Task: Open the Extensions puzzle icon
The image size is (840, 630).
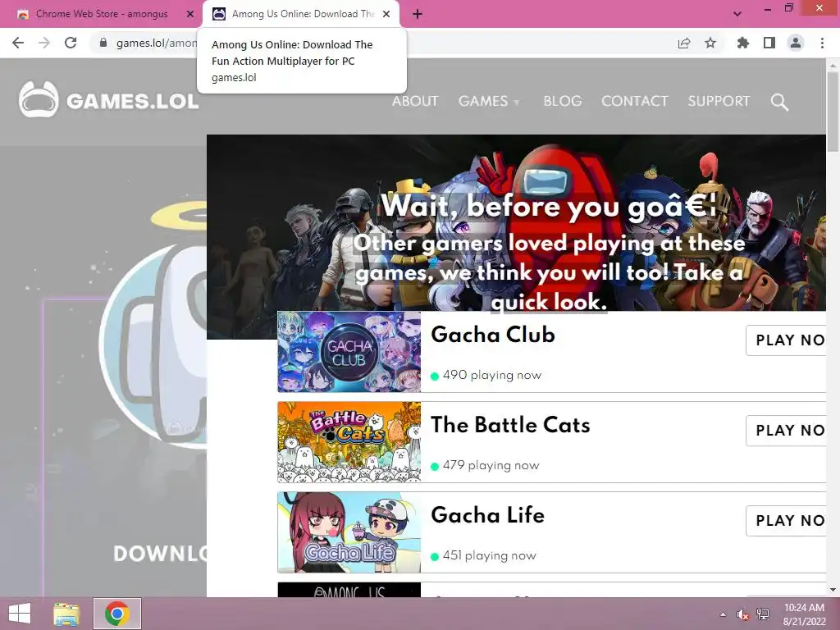Action: point(742,43)
